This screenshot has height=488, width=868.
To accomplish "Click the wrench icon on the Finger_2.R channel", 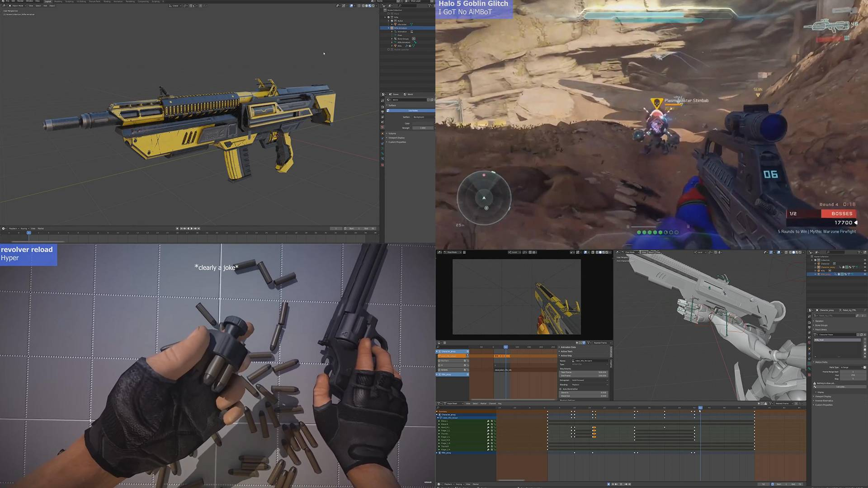I will (488, 450).
